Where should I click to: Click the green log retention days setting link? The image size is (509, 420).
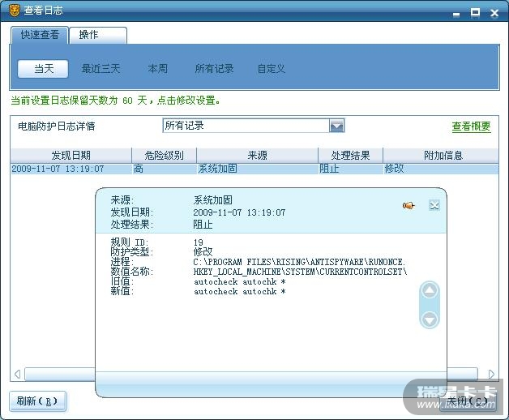coord(116,101)
